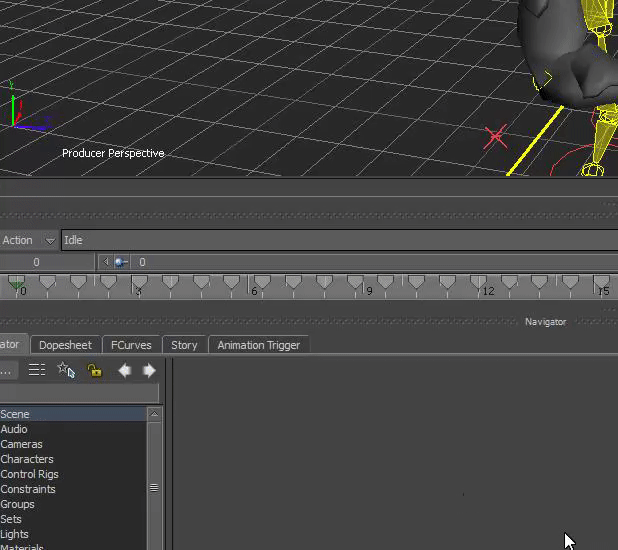Click the ellipsis button in Navigator toolbar
This screenshot has width=618, height=550.
point(7,370)
